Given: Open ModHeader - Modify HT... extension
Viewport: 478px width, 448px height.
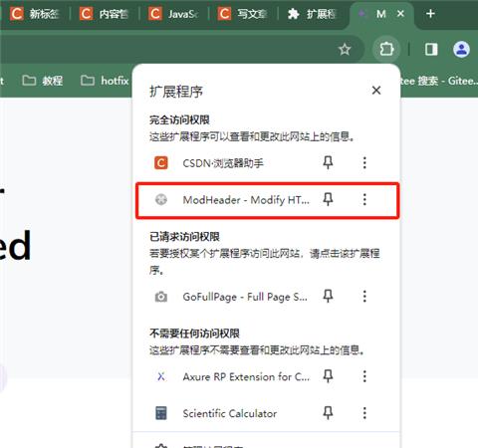Looking at the screenshot, I should coord(246,200).
